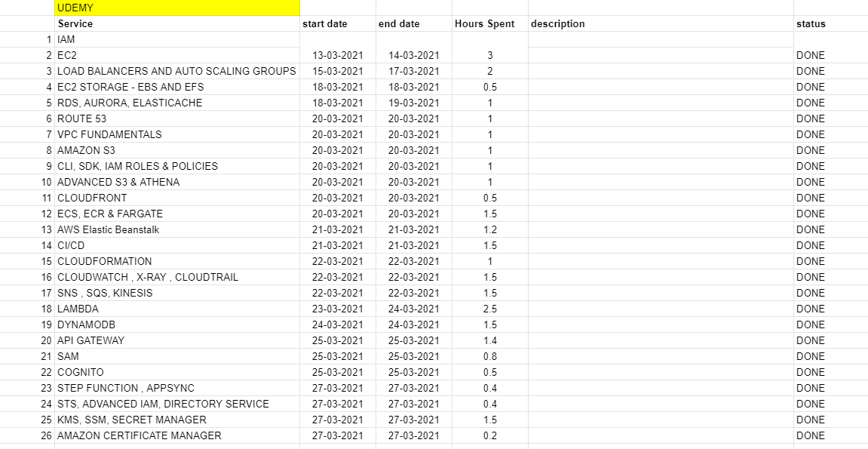
Task: Click DONE status in LAMBDA row
Action: pos(831,309)
